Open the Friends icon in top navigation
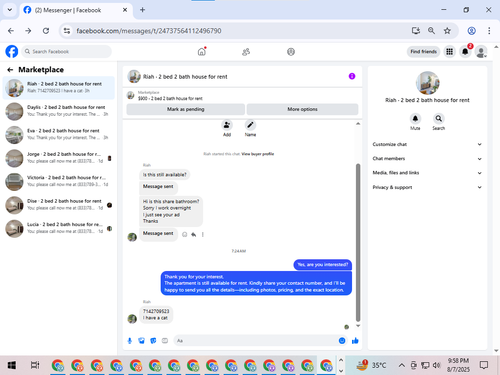This screenshot has height=375, width=500. pos(246,52)
